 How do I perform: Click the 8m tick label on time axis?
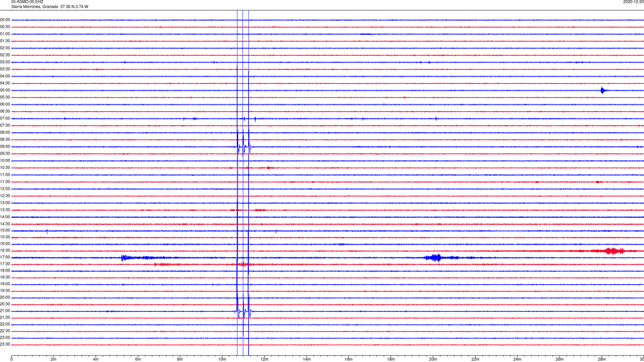point(180,359)
